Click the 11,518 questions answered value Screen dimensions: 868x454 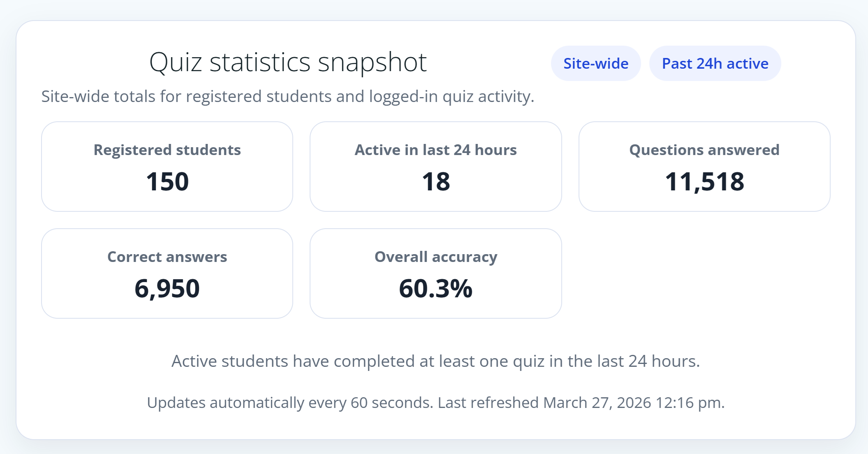(704, 181)
